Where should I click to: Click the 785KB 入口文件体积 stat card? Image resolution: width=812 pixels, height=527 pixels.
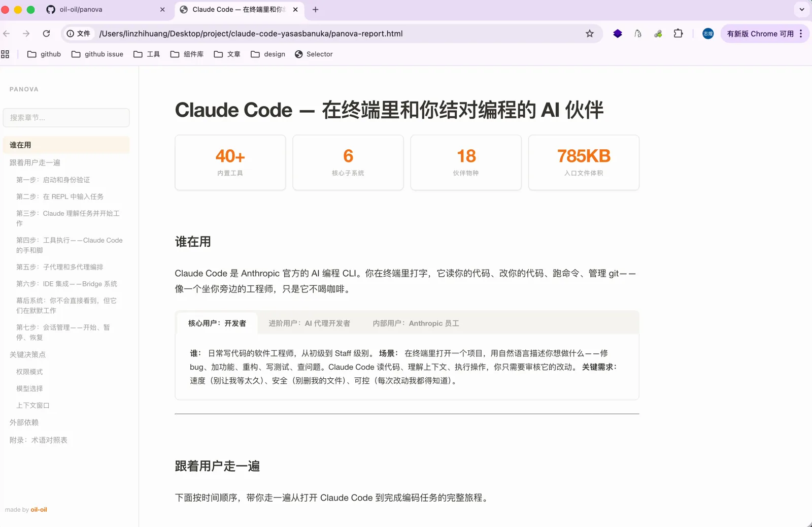point(584,162)
